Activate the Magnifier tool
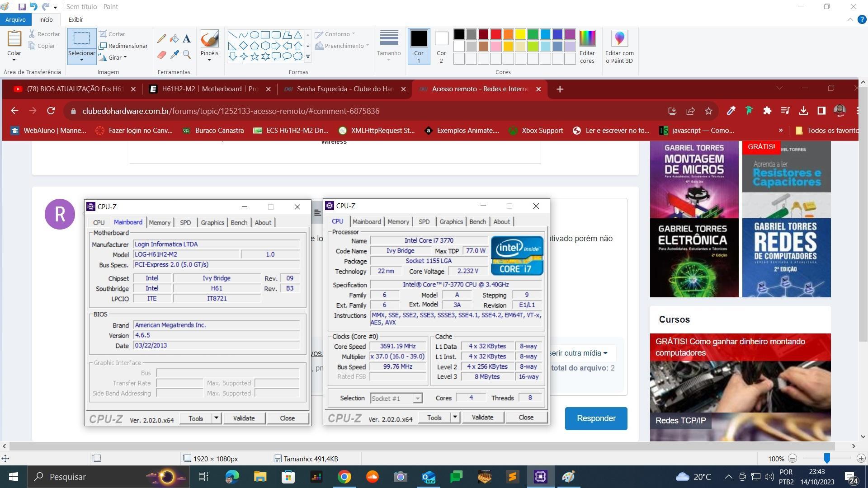The width and height of the screenshot is (868, 488). click(187, 55)
